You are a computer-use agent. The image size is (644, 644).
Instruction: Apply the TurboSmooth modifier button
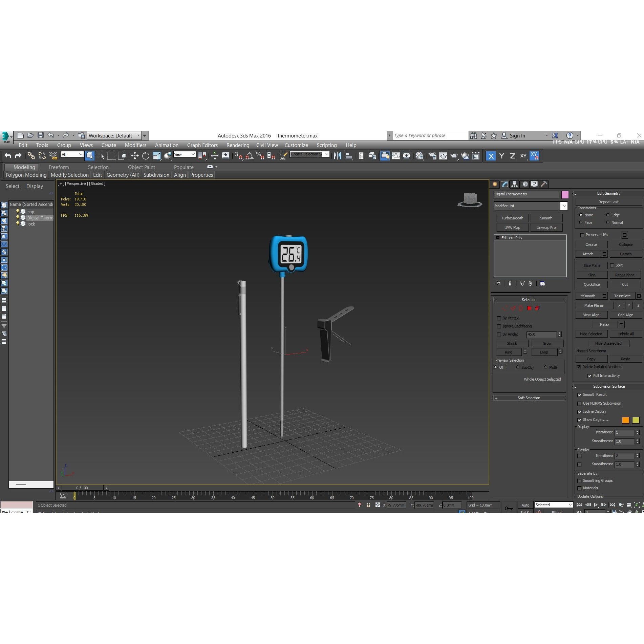tap(512, 218)
